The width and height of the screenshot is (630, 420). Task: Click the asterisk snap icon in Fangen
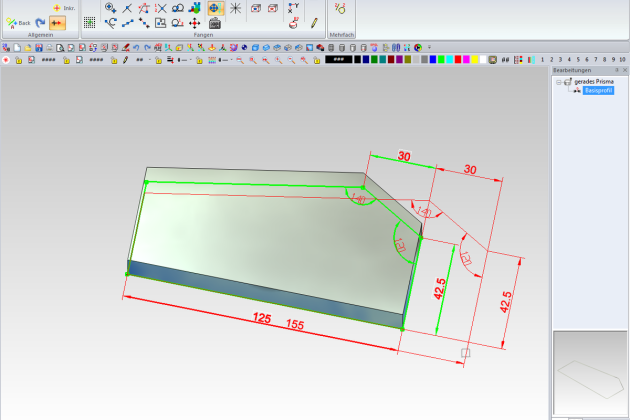coord(236,8)
